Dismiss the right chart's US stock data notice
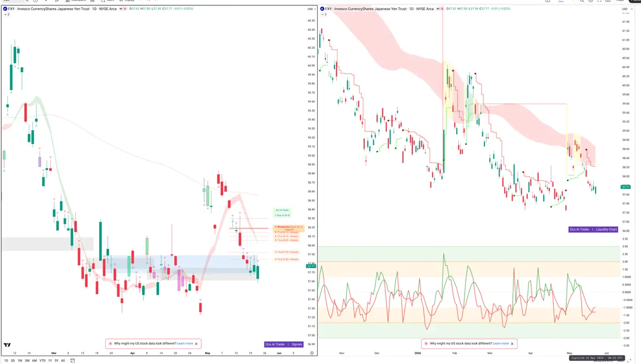The width and height of the screenshot is (641, 364). tap(512, 344)
